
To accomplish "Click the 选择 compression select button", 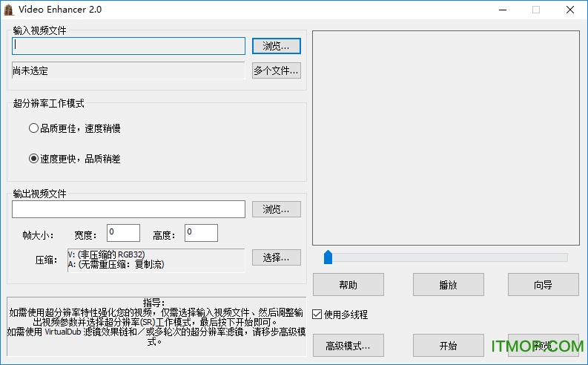I will (276, 257).
